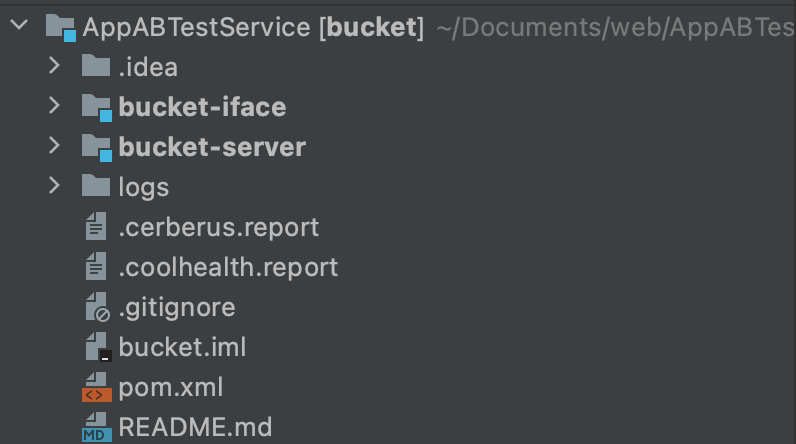Expand the logs folder chevron
The image size is (796, 444).
click(54, 186)
